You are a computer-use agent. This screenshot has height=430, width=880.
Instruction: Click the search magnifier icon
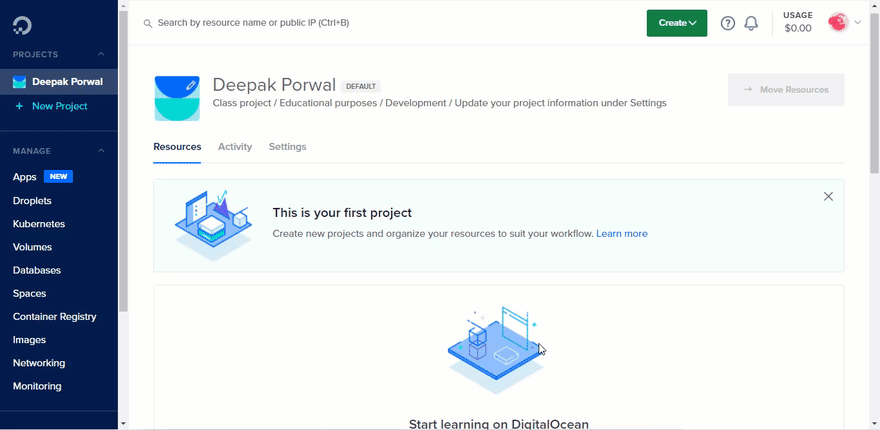coord(148,24)
